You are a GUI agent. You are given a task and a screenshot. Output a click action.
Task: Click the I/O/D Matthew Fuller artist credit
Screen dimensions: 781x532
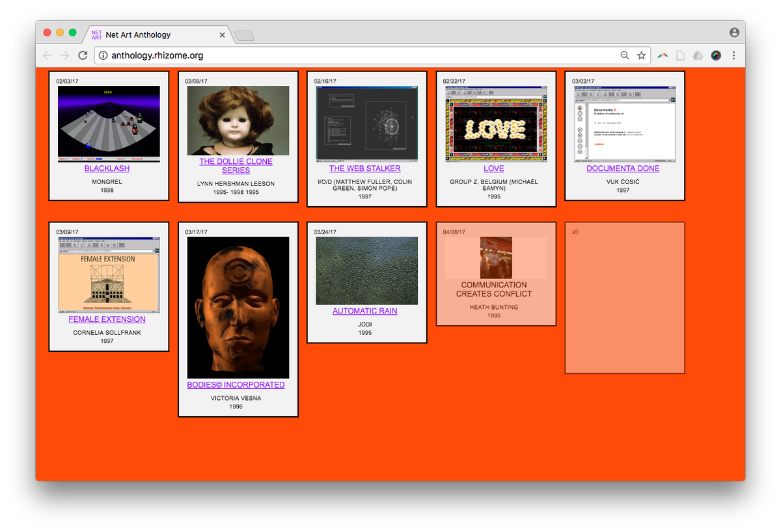click(x=364, y=185)
